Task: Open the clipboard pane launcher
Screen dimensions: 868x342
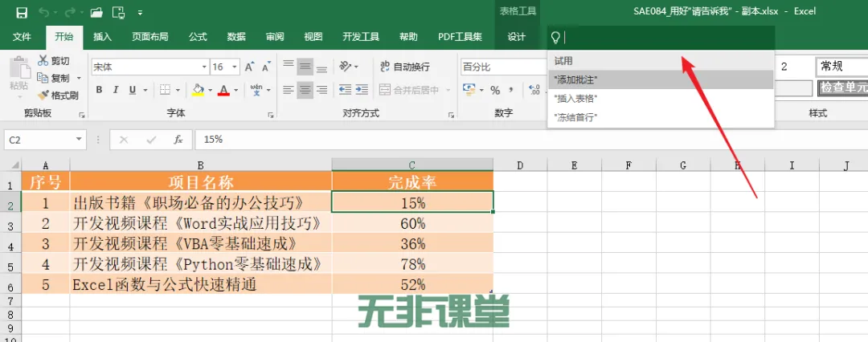Action: click(x=82, y=115)
